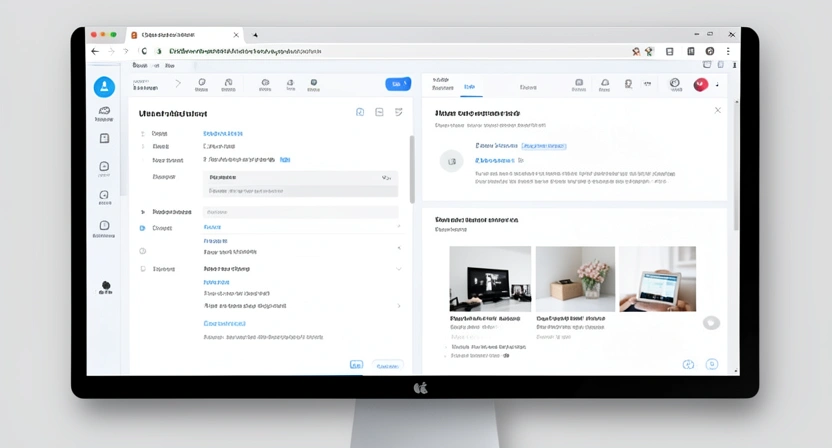Open the browser three-dot menu
Screen dimensions: 832x448
[x=728, y=51]
